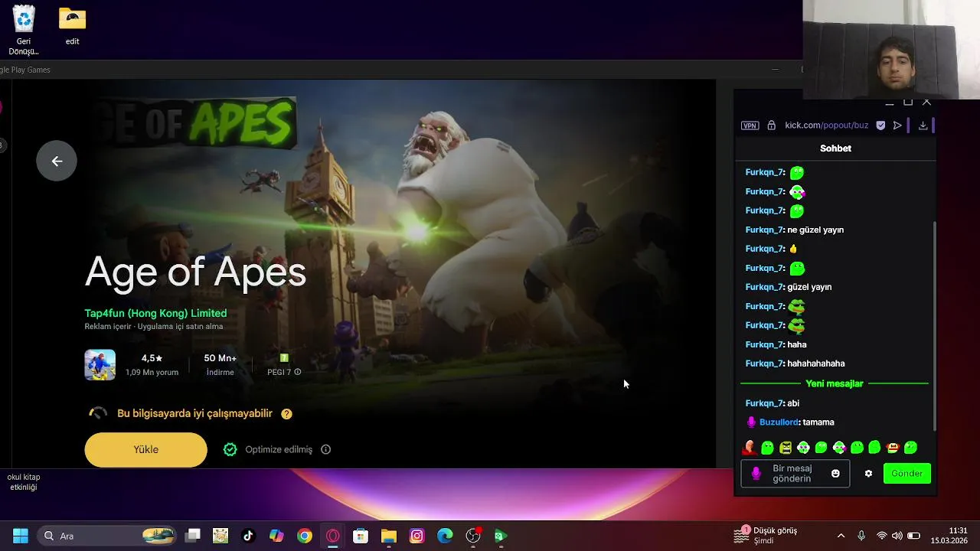
Task: Pick the clown face emote
Action: click(x=892, y=448)
